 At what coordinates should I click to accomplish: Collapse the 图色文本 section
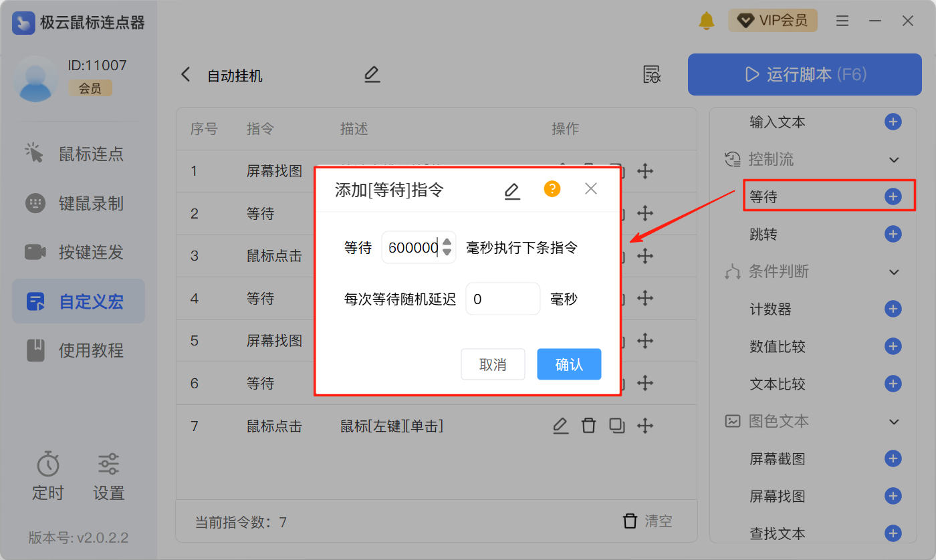[x=894, y=422]
